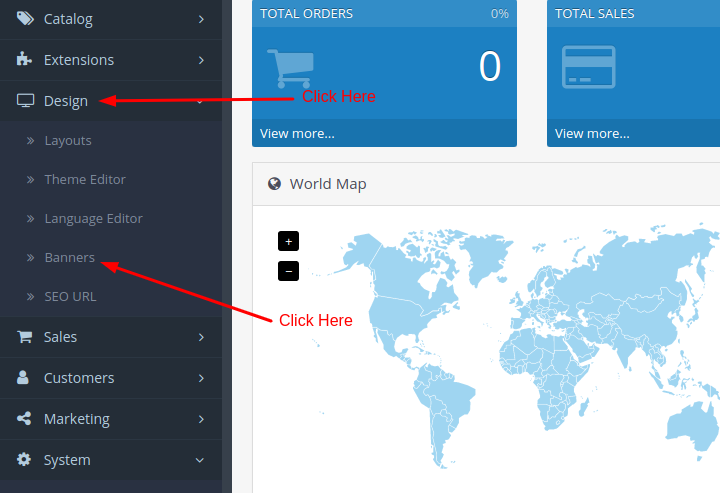Click the 0% value in Total Orders
The image size is (720, 493).
(500, 14)
